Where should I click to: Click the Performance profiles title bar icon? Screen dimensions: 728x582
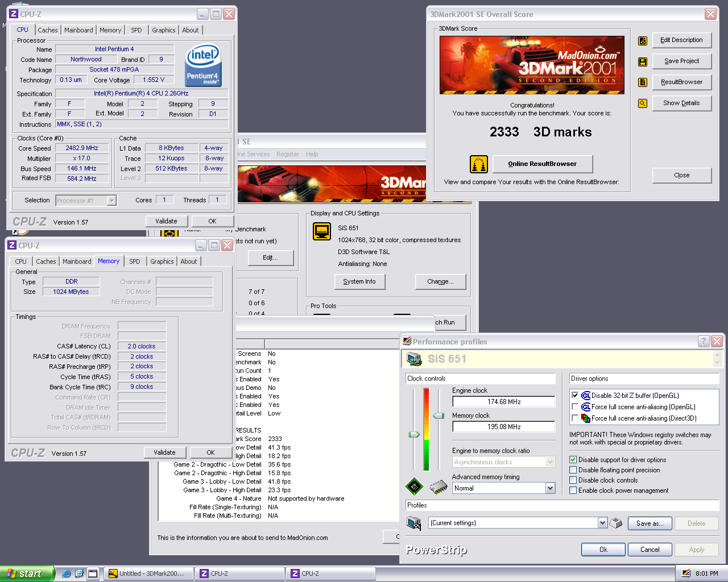click(407, 342)
